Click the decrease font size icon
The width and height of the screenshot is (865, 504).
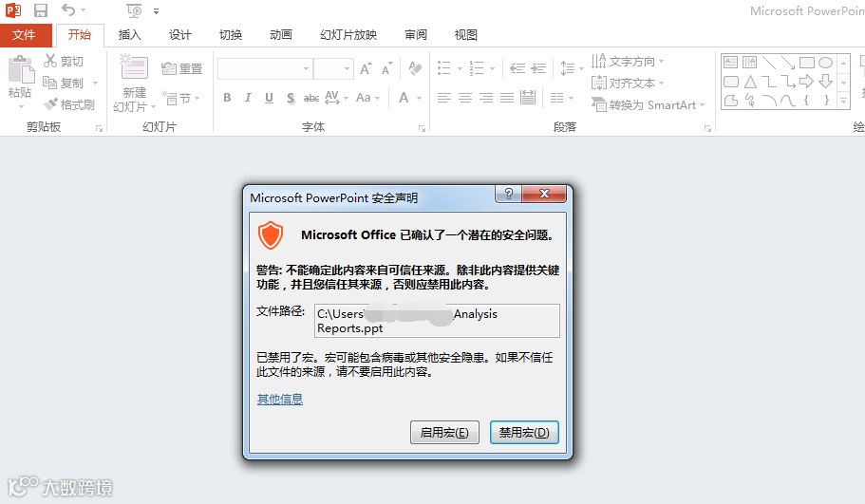pos(387,68)
